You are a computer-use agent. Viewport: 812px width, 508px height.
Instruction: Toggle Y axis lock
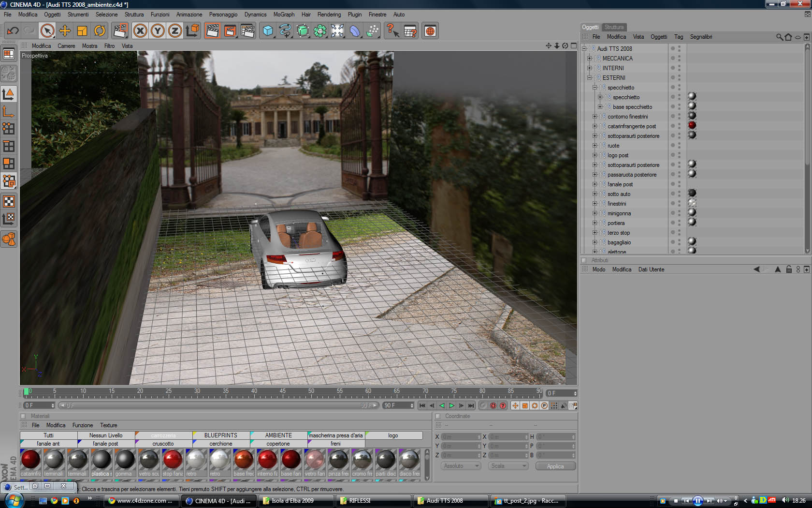tap(158, 31)
